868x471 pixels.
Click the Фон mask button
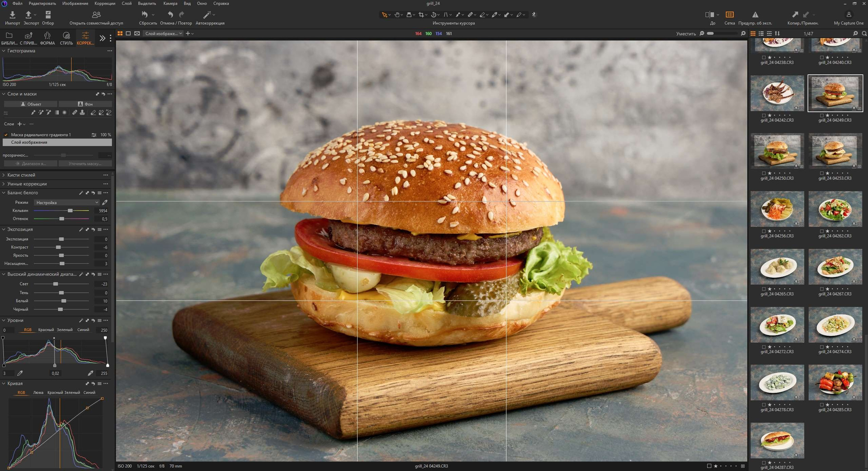[85, 104]
